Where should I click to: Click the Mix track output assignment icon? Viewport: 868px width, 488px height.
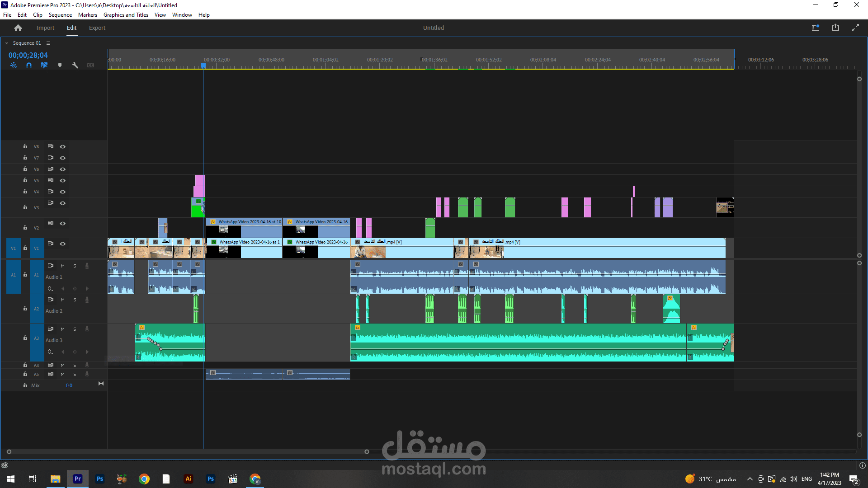point(101,384)
